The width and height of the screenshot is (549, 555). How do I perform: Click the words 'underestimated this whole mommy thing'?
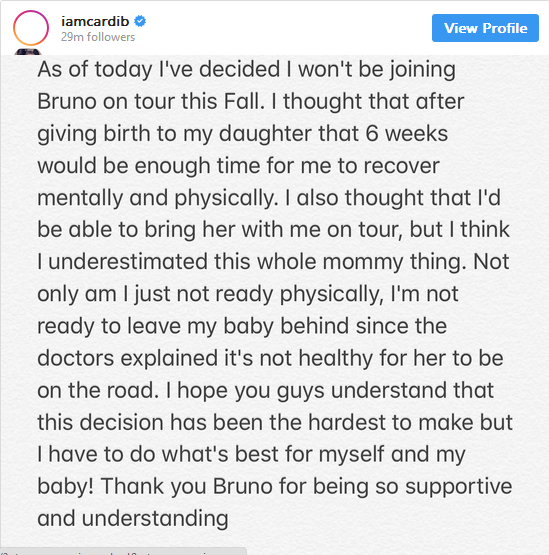click(255, 262)
